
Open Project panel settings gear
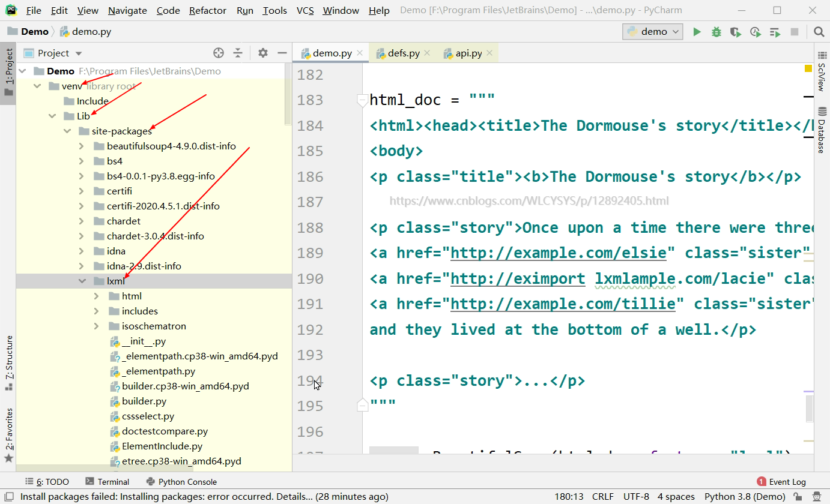[262, 53]
